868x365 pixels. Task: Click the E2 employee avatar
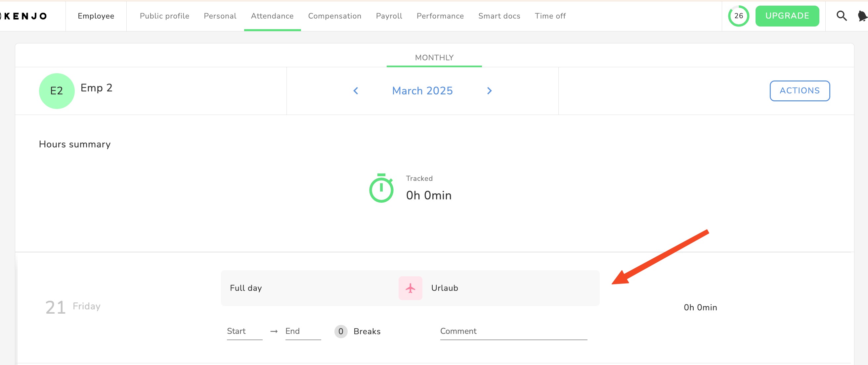(57, 91)
